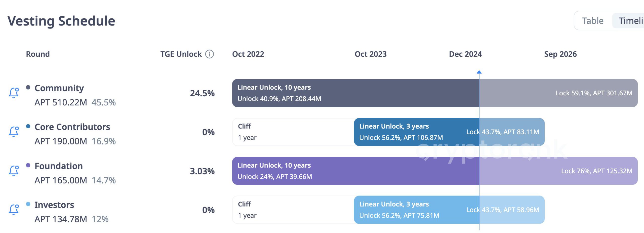This screenshot has height=233, width=644.
Task: Click the Round column header
Action: point(38,54)
